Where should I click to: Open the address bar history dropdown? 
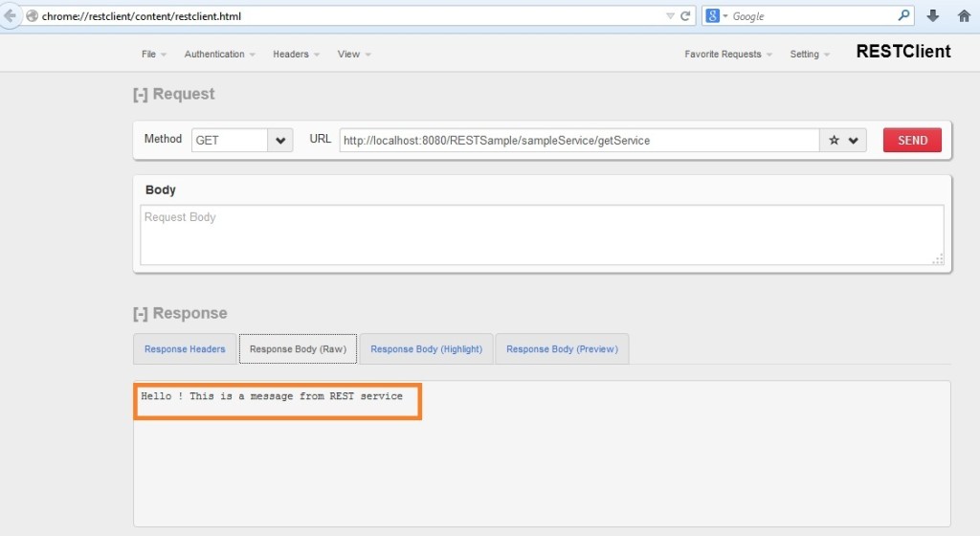(670, 16)
